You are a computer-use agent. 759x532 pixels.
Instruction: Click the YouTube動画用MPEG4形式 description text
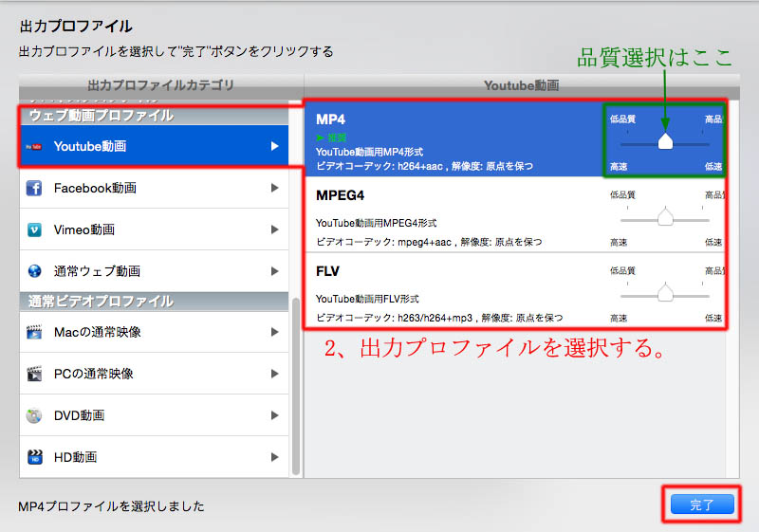376,223
